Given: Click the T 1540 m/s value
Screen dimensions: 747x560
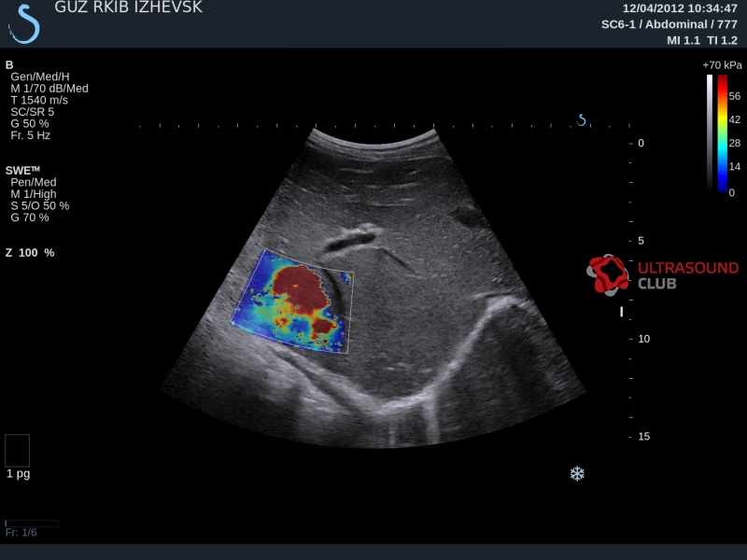Looking at the screenshot, I should 39,101.
